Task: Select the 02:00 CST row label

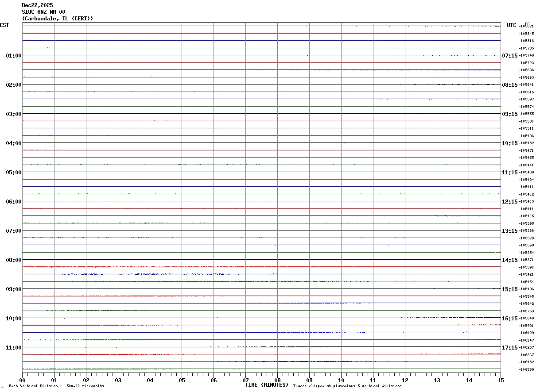Action: pos(14,85)
